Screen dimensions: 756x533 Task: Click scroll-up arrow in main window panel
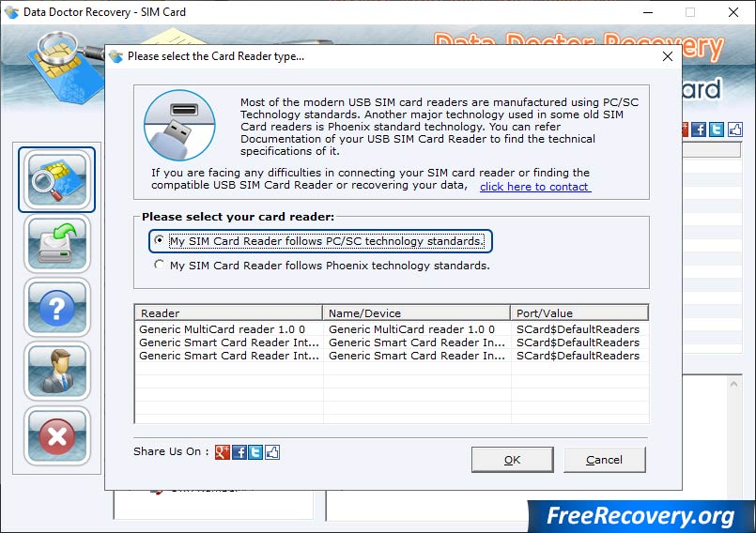[x=733, y=384]
